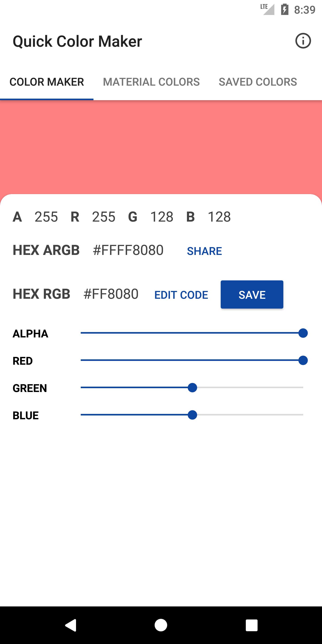Click the Green slider thumb

click(192, 388)
